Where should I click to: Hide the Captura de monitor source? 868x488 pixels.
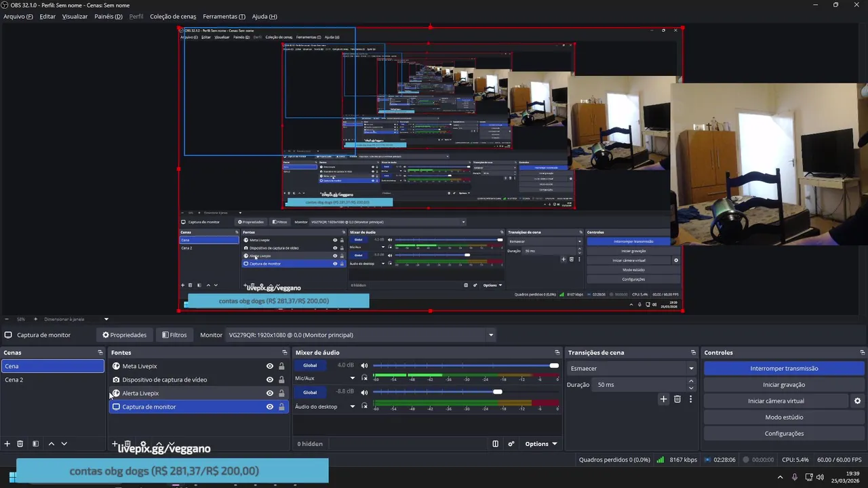pos(270,407)
